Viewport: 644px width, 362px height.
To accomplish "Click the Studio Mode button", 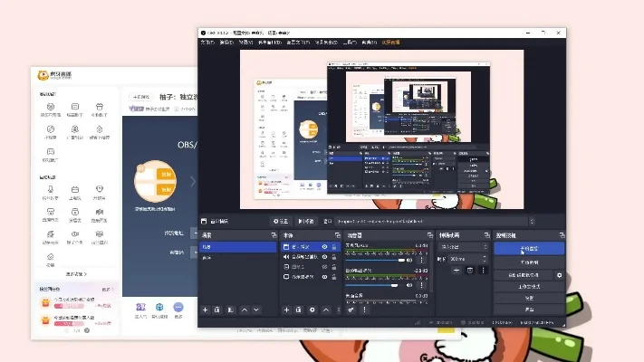I will coord(529,287).
